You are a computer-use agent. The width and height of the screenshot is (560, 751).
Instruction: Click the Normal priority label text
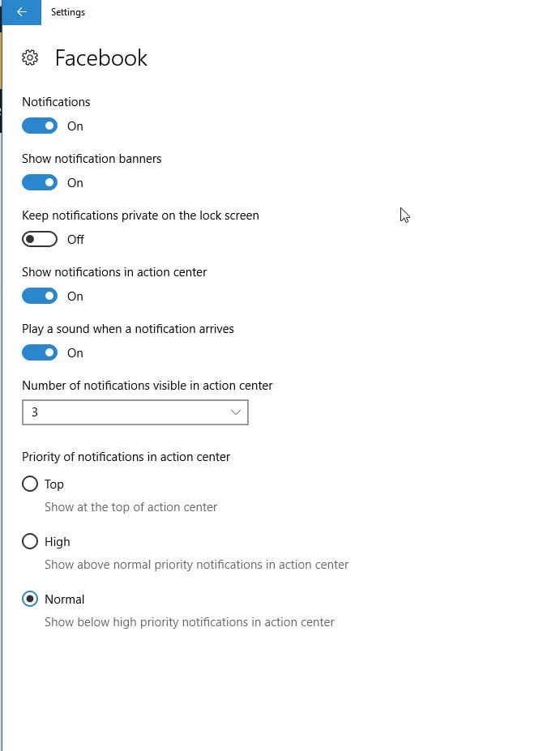point(65,599)
